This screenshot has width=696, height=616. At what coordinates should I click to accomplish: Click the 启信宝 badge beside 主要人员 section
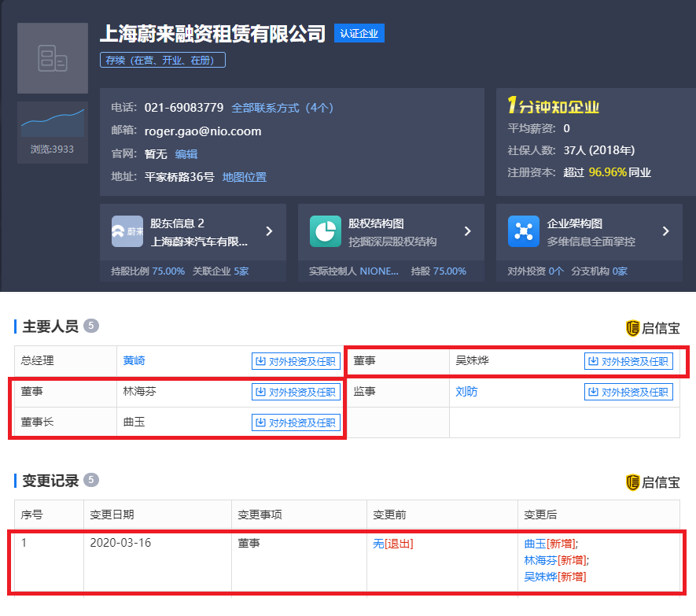pos(652,326)
